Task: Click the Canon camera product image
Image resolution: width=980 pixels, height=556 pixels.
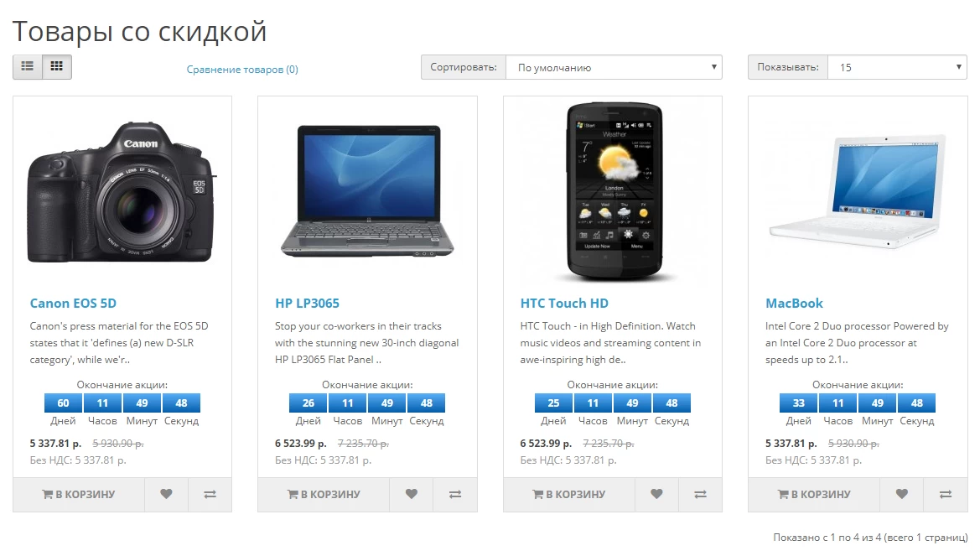Action: tap(122, 192)
